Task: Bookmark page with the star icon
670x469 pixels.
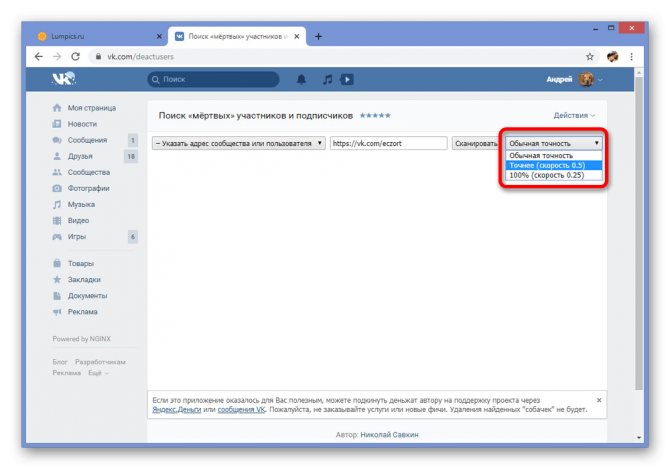Action: 590,56
